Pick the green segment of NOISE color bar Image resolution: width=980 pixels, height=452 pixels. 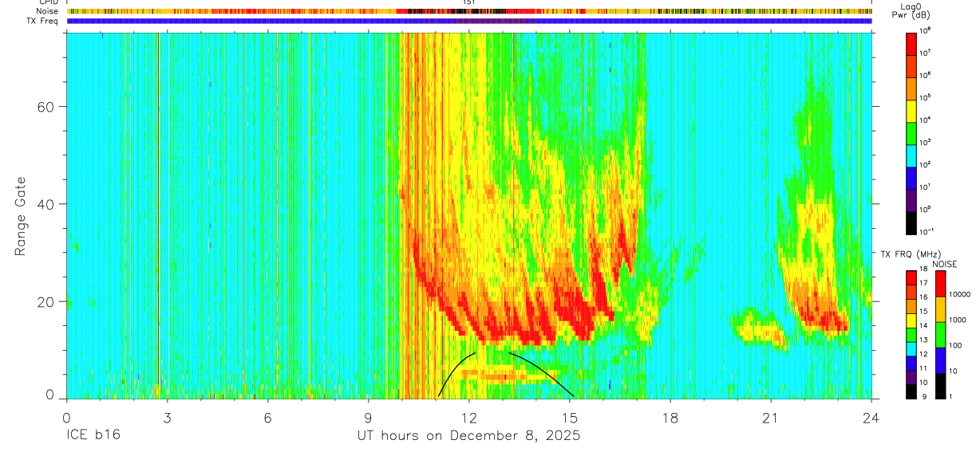point(940,334)
